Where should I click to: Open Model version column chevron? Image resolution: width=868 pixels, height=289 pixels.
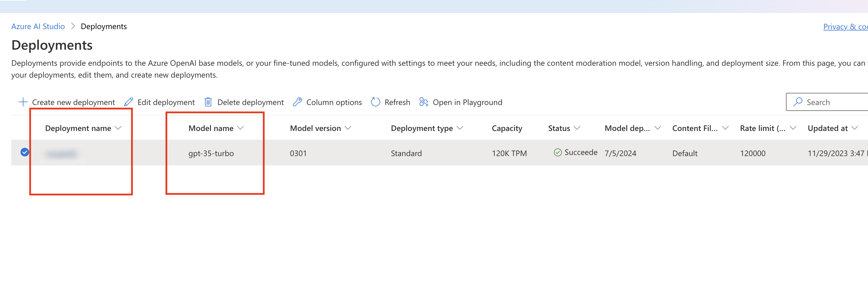348,128
